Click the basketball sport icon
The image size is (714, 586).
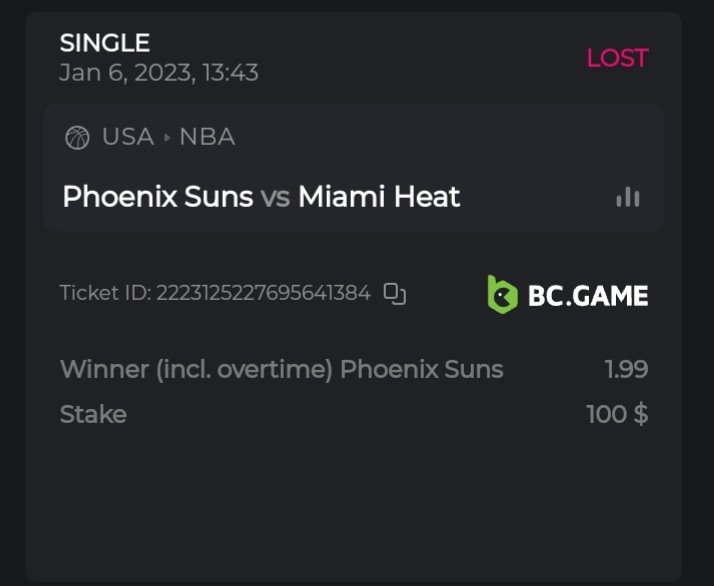tap(77, 137)
